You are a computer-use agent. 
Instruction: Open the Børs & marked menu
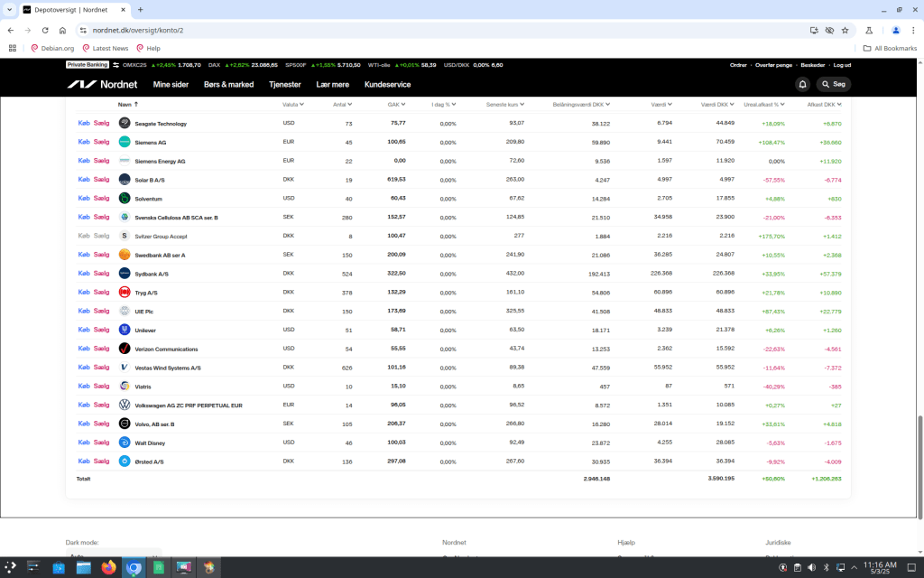(228, 84)
